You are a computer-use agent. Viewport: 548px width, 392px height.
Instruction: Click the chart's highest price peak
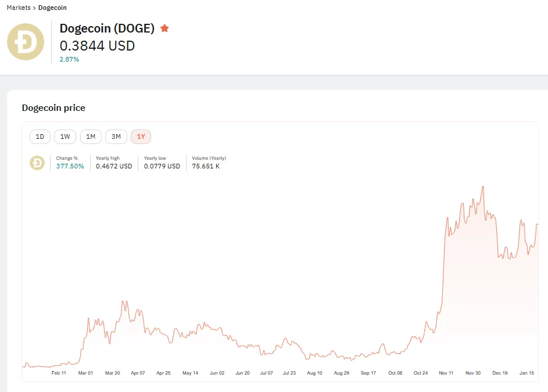(x=483, y=186)
